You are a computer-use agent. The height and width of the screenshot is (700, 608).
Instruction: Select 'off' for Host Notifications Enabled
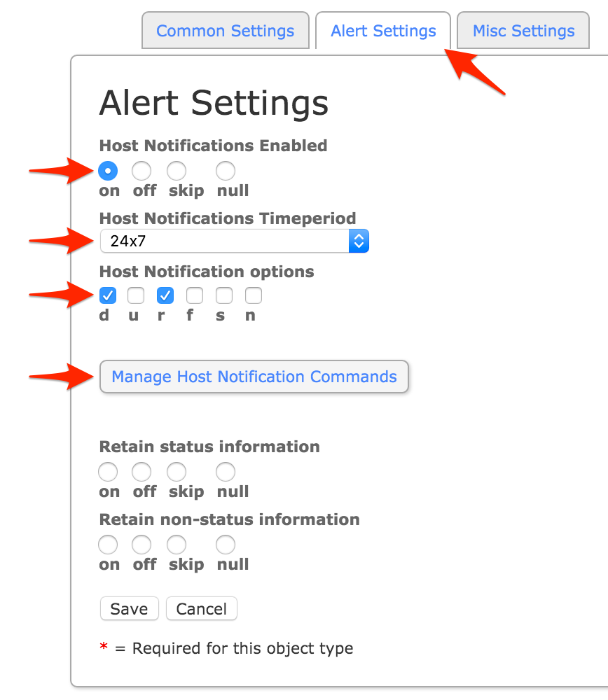pos(141,171)
